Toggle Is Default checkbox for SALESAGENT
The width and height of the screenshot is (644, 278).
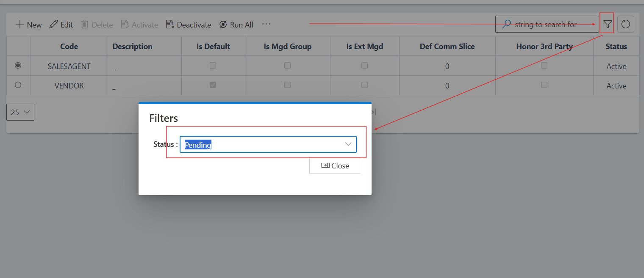(x=213, y=66)
